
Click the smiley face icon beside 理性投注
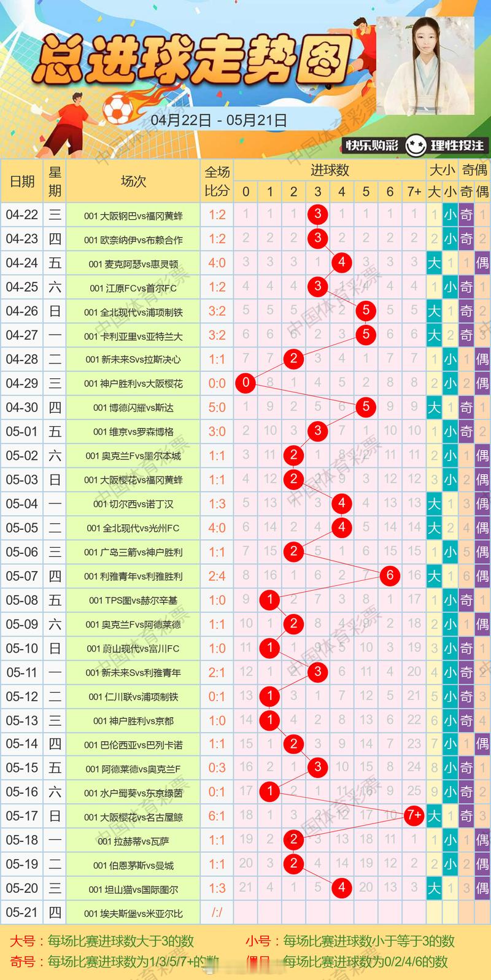point(415,146)
